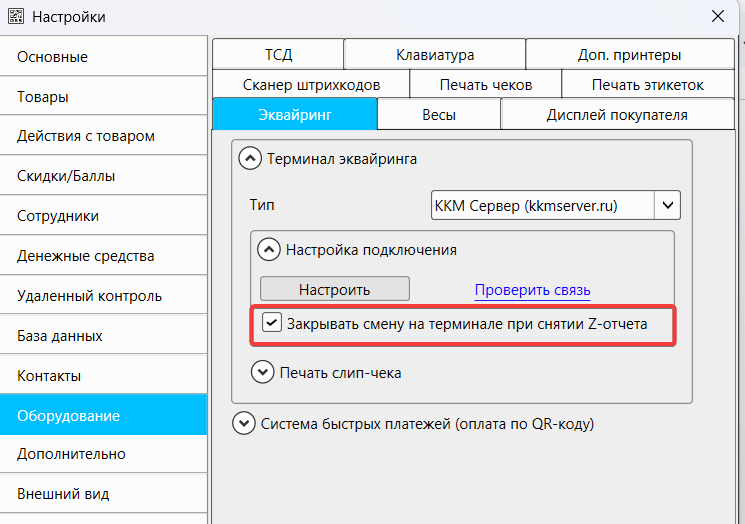Collapse the Настройка подключения group
Image resolution: width=745 pixels, height=524 pixels.
(x=269, y=249)
